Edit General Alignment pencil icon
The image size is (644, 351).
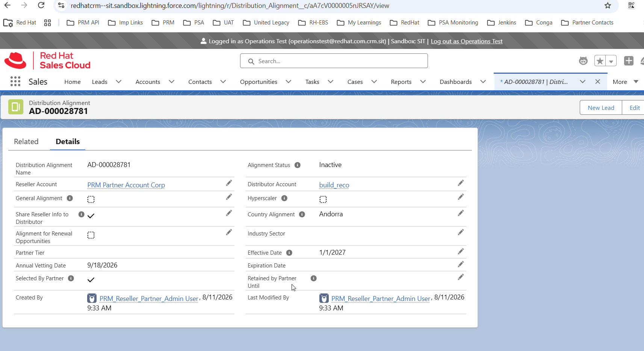click(x=229, y=197)
